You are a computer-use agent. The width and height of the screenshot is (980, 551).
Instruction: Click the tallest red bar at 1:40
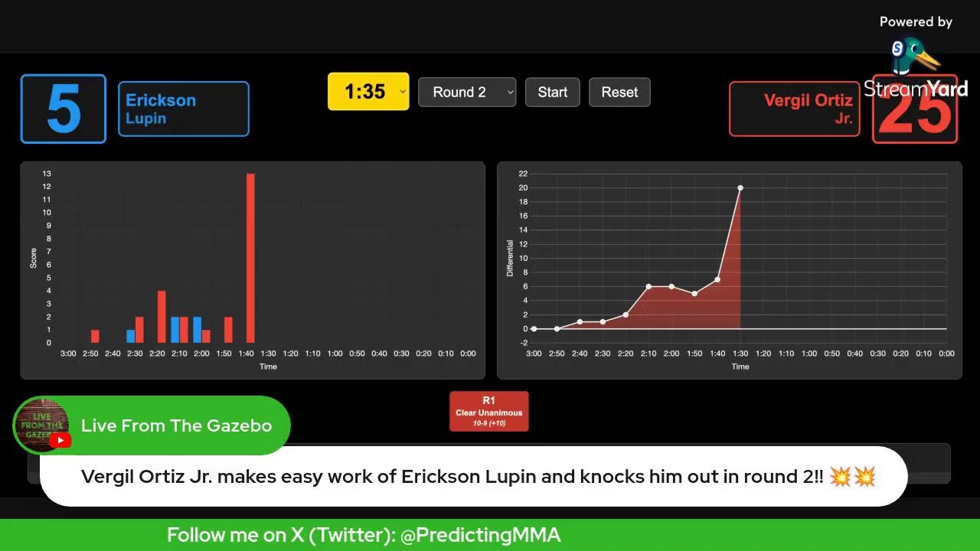coord(250,259)
